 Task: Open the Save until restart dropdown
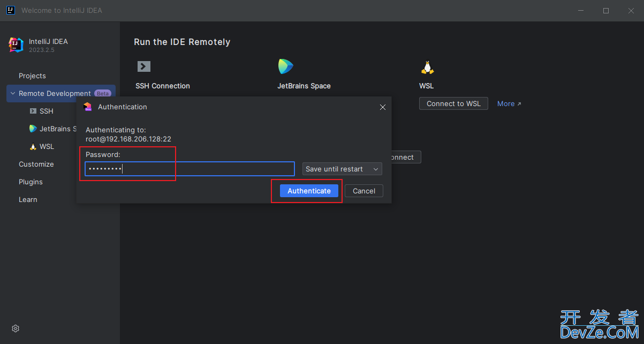click(x=342, y=169)
